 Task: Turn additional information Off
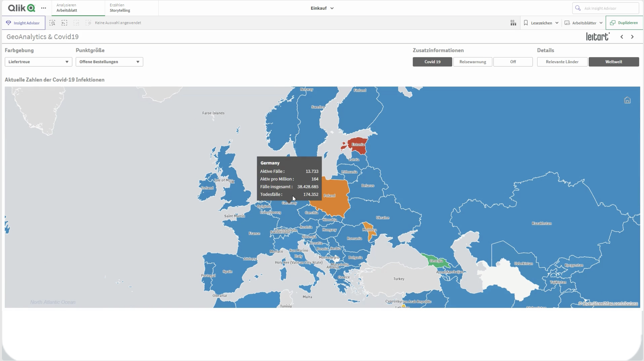click(x=513, y=62)
